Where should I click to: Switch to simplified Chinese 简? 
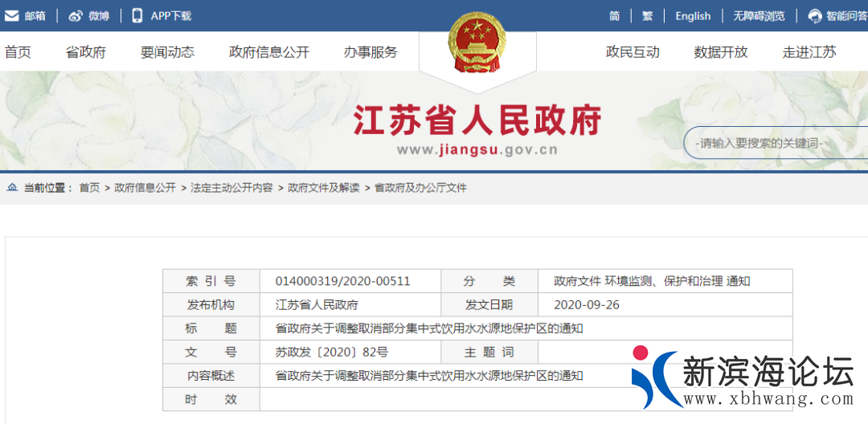[x=615, y=16]
